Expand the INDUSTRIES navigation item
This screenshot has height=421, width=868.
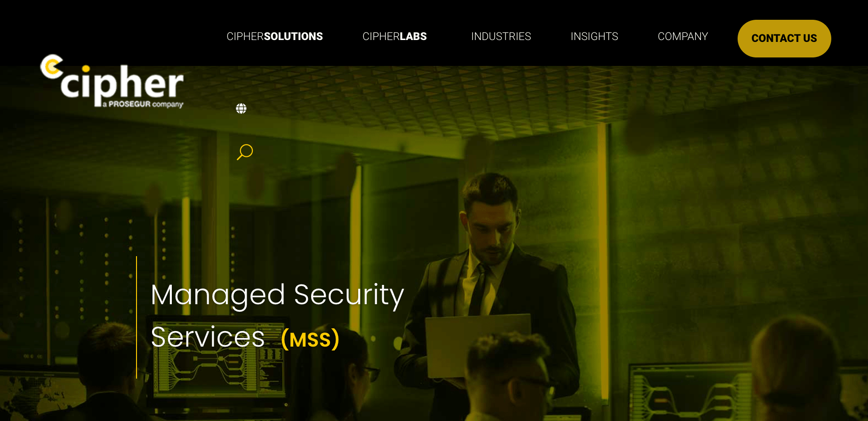[501, 36]
